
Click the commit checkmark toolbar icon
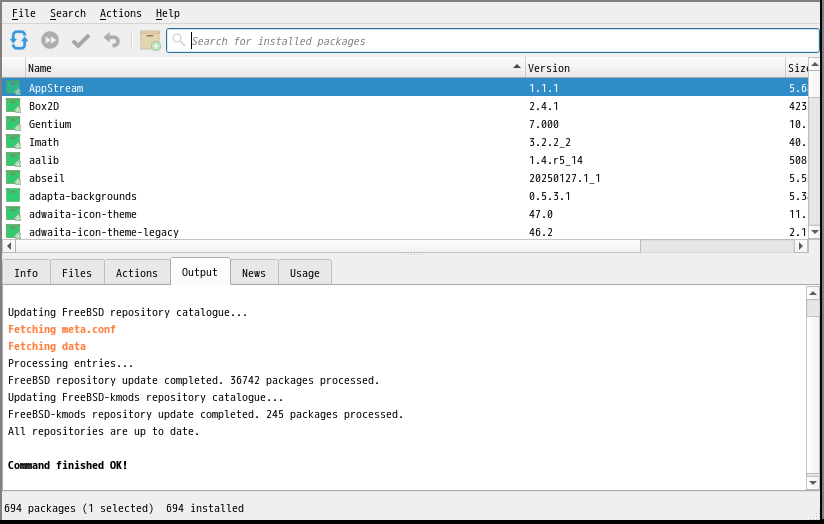(x=81, y=40)
